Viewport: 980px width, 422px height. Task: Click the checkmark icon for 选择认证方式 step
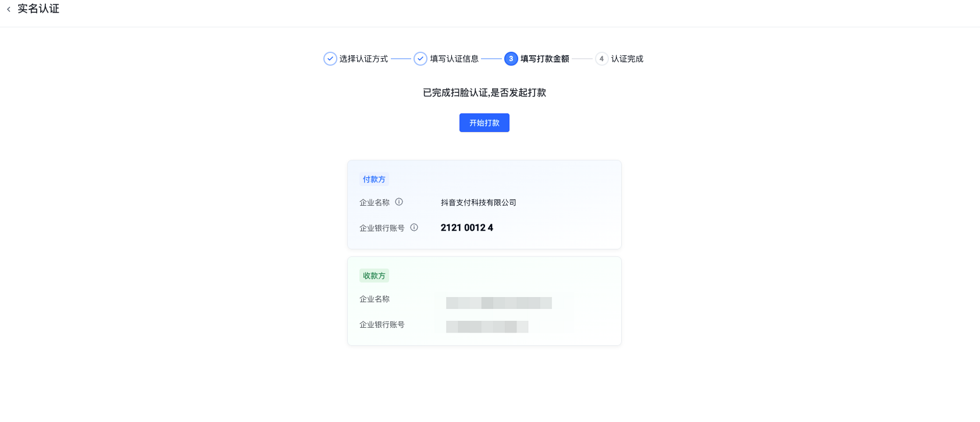tap(330, 59)
